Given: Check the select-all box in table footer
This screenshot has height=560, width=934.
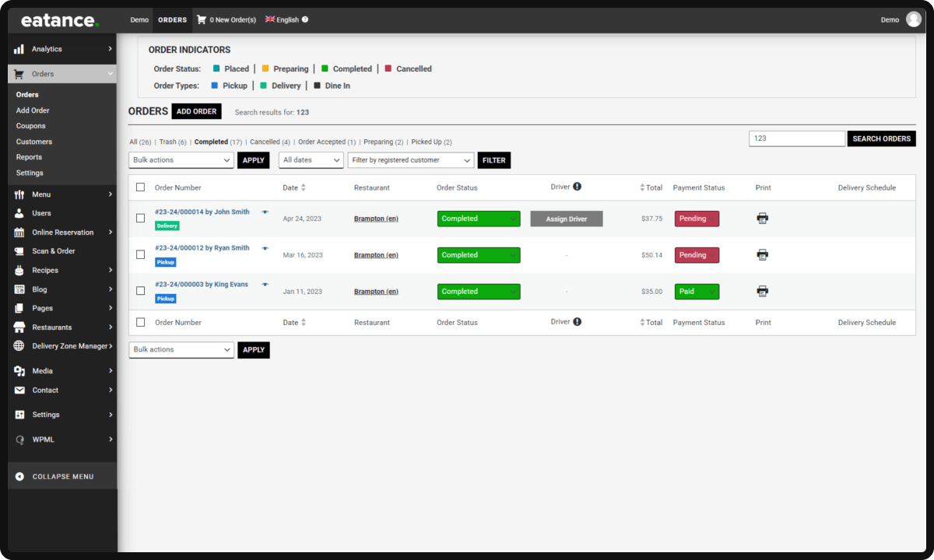Looking at the screenshot, I should point(140,322).
